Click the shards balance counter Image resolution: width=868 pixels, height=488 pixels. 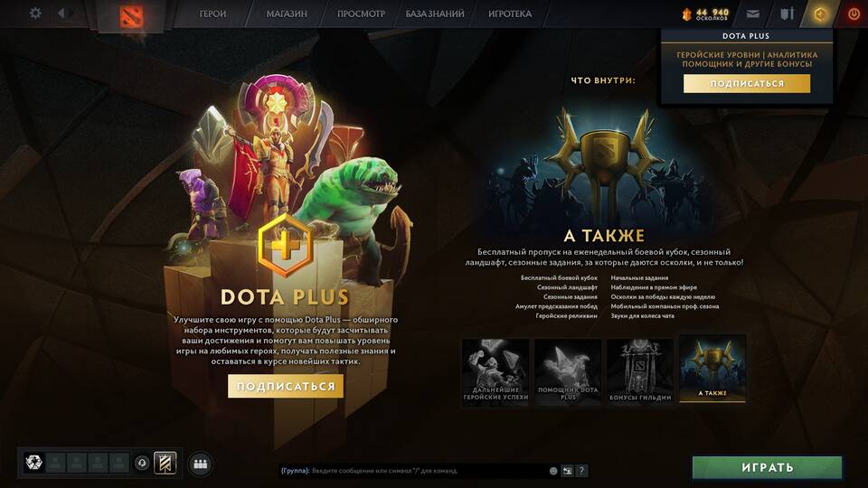pyautogui.click(x=706, y=14)
